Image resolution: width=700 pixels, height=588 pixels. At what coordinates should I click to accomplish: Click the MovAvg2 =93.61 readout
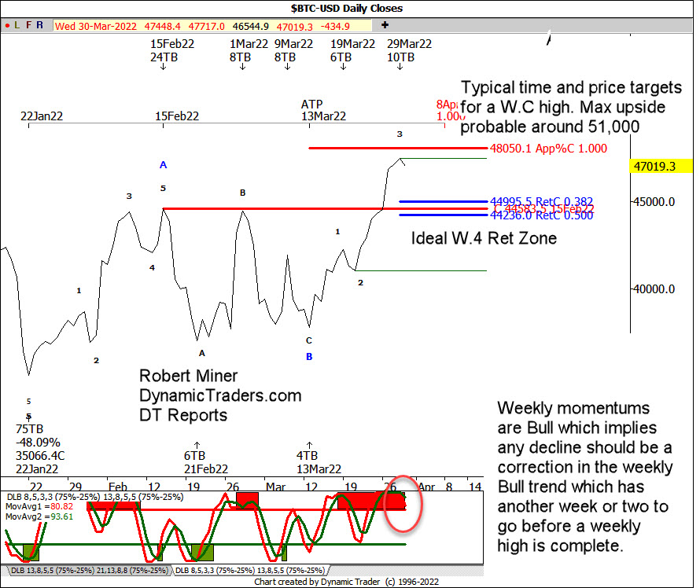39,516
